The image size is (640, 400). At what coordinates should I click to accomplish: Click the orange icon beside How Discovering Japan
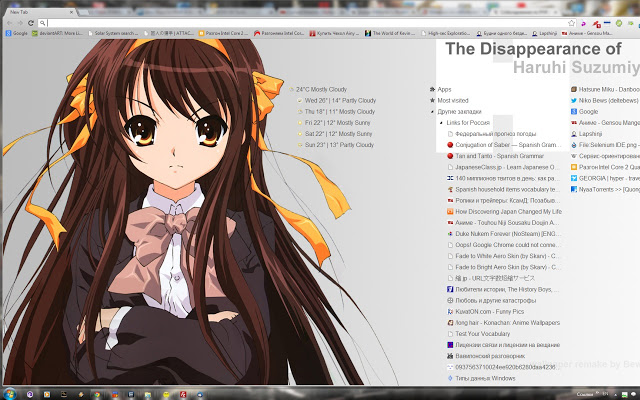coord(450,212)
